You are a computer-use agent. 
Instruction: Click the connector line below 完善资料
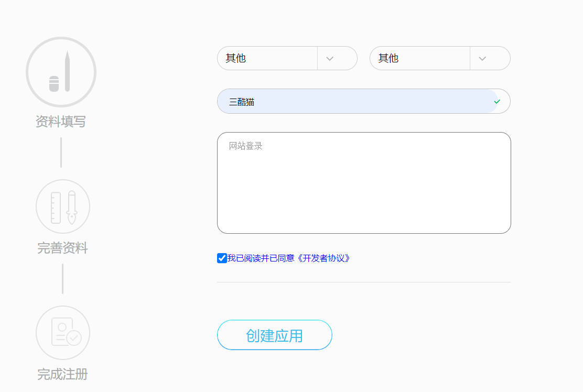point(62,279)
